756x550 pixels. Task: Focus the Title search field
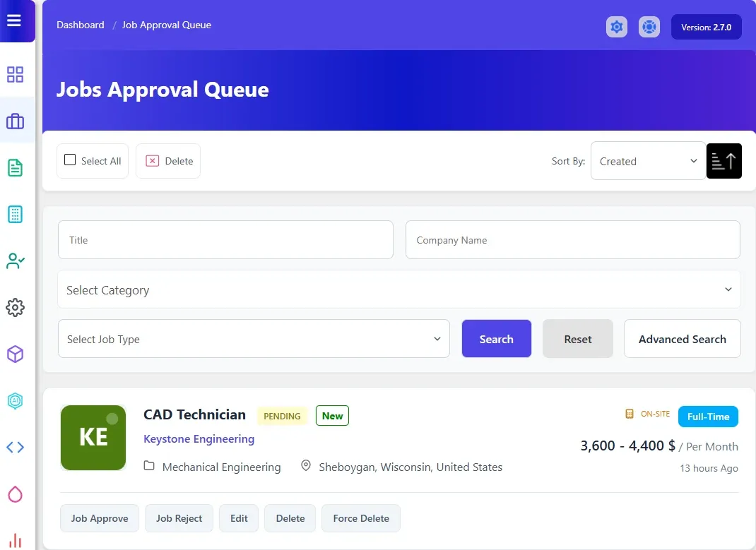225,240
